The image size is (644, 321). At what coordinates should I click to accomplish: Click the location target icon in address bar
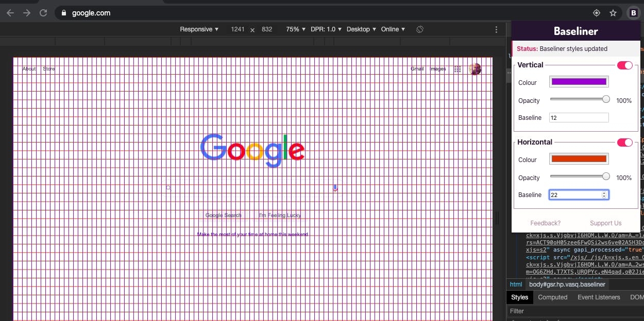[x=597, y=13]
